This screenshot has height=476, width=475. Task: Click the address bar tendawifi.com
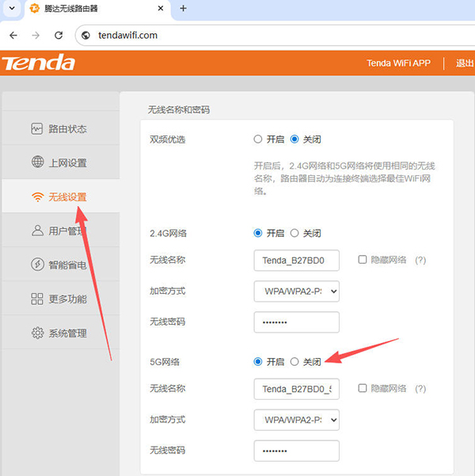coord(275,36)
